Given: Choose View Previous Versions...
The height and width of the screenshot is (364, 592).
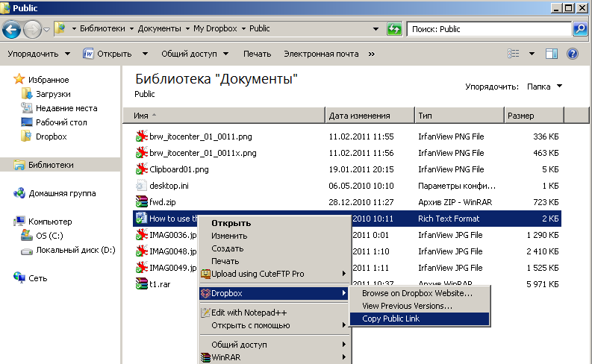Looking at the screenshot, I should (420, 306).
